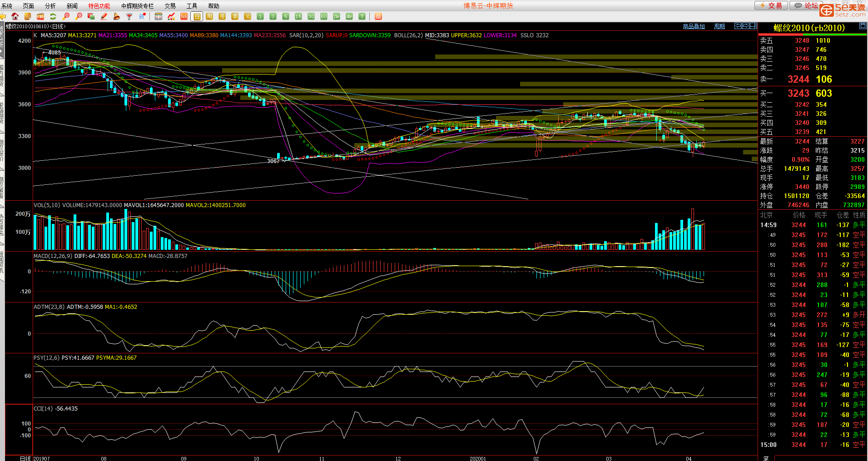Screen dimensions: 868x461
Task: Toggle the 3-minute period button
Action: (273, 16)
